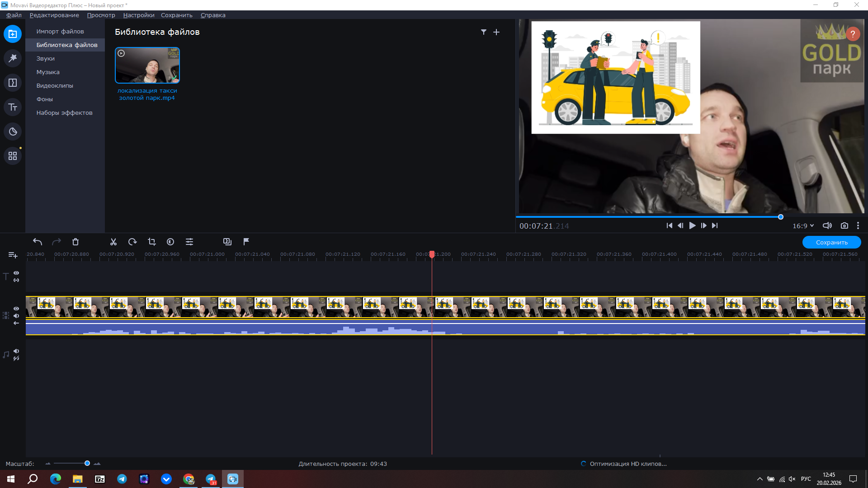Viewport: 868px width, 488px height.
Task: Open the Настройки menu
Action: 138,15
